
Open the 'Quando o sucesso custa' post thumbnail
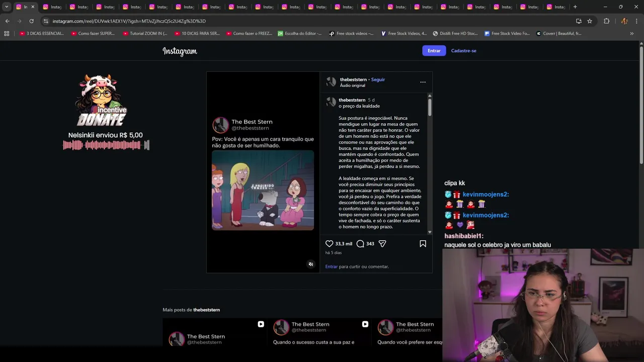pyautogui.click(x=319, y=332)
